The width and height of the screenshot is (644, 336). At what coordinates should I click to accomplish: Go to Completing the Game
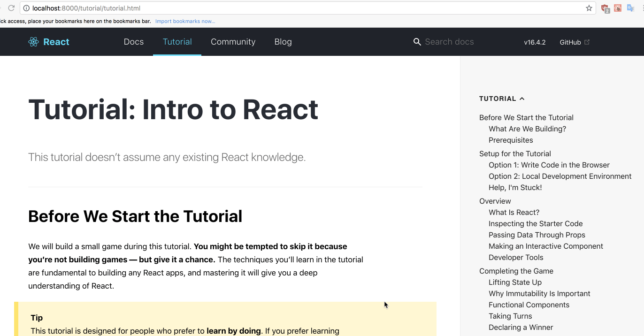coord(516,271)
